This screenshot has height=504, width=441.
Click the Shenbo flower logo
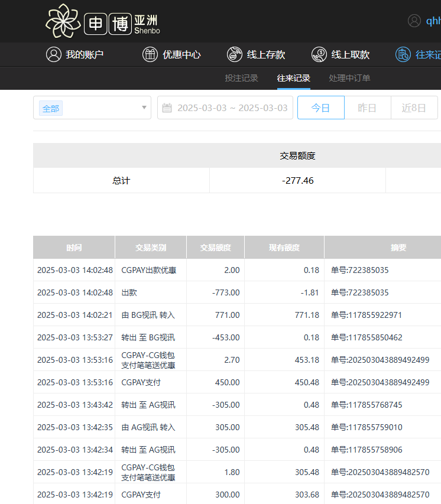(63, 21)
